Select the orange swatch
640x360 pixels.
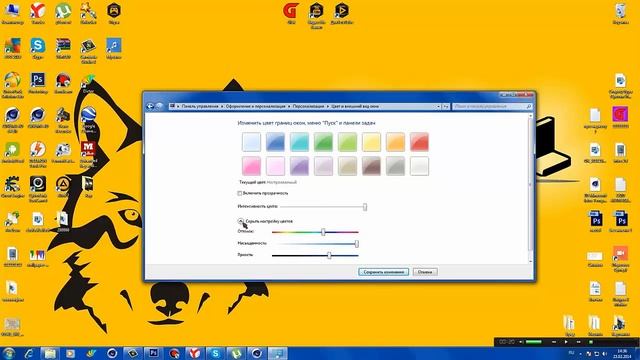point(396,142)
